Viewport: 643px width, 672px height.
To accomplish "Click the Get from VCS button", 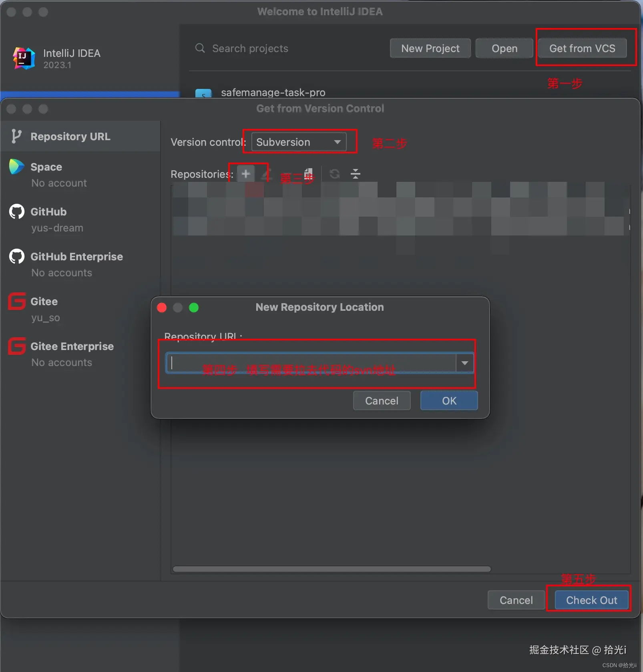I will [582, 48].
